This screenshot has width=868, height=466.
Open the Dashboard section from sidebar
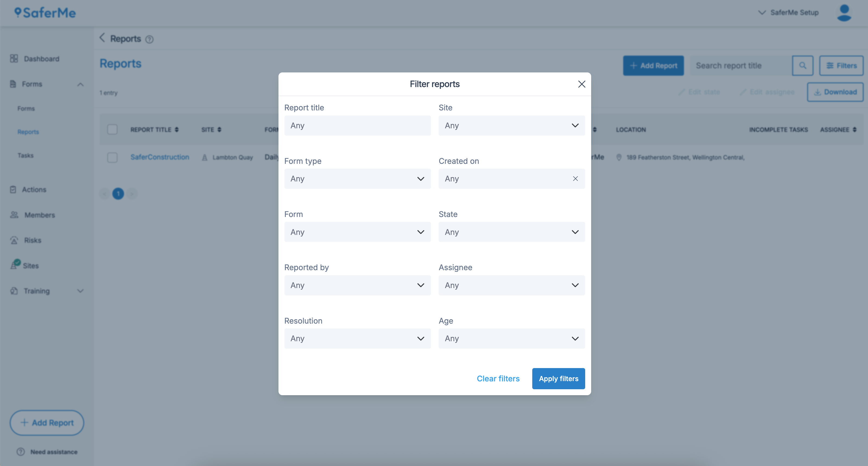tap(14, 59)
